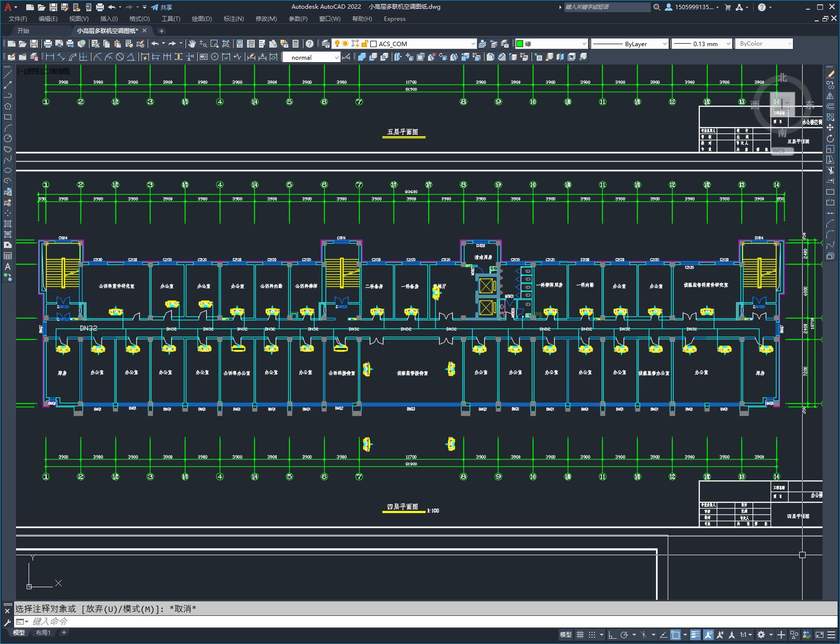Select the Diameter dimension tool
This screenshot has width=840, height=644.
pyautogui.click(x=120, y=57)
